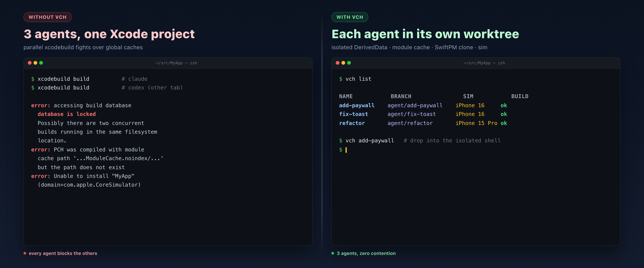Click the SIM column header

click(x=468, y=96)
